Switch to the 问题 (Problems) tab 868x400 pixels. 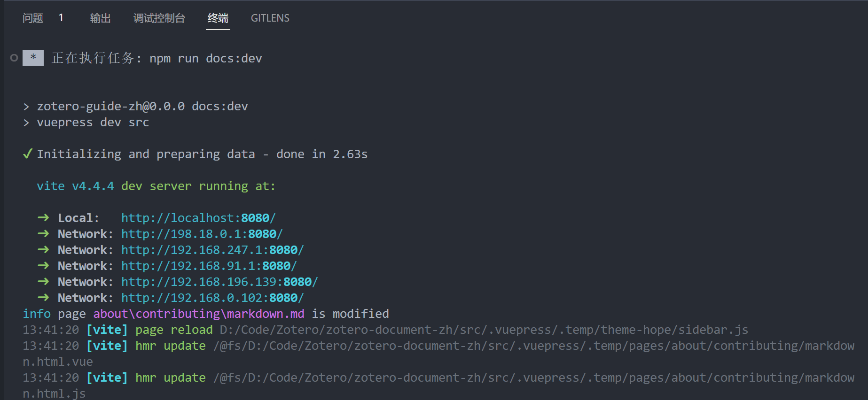click(33, 18)
